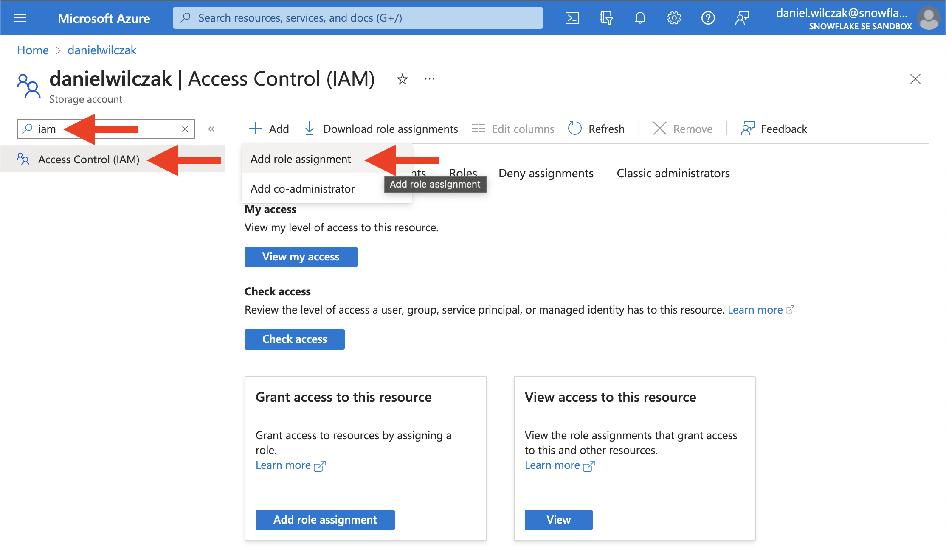This screenshot has width=946, height=560.
Task: Select Access Control (IAM) menu item
Action: coord(113,159)
